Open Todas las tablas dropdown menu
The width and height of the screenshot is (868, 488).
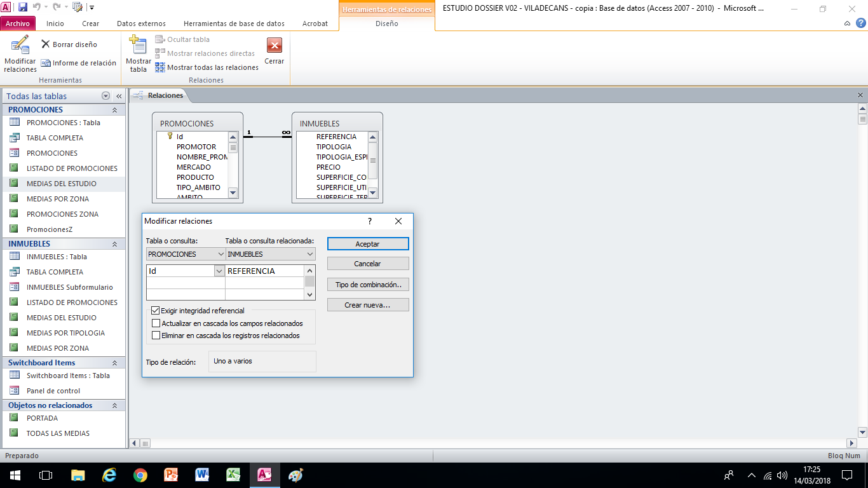105,96
